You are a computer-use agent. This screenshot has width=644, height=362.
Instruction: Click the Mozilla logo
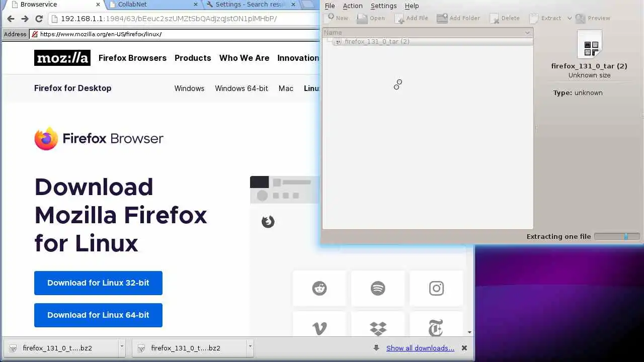pos(62,58)
